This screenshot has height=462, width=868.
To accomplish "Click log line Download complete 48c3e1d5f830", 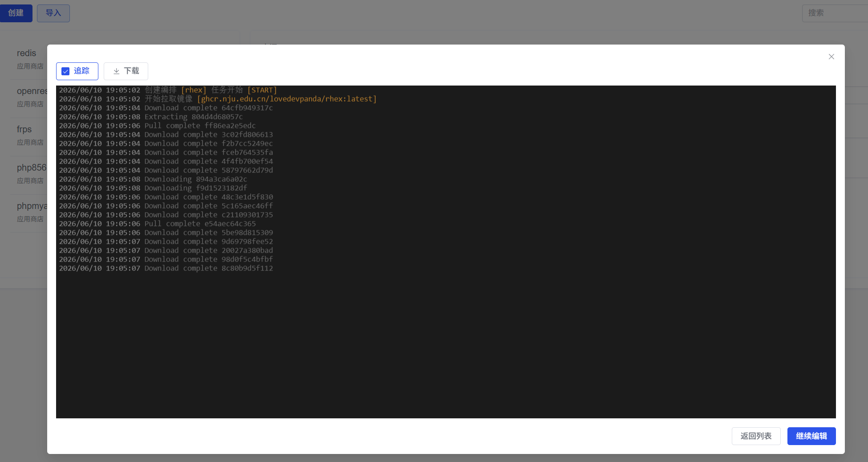I will tap(166, 197).
